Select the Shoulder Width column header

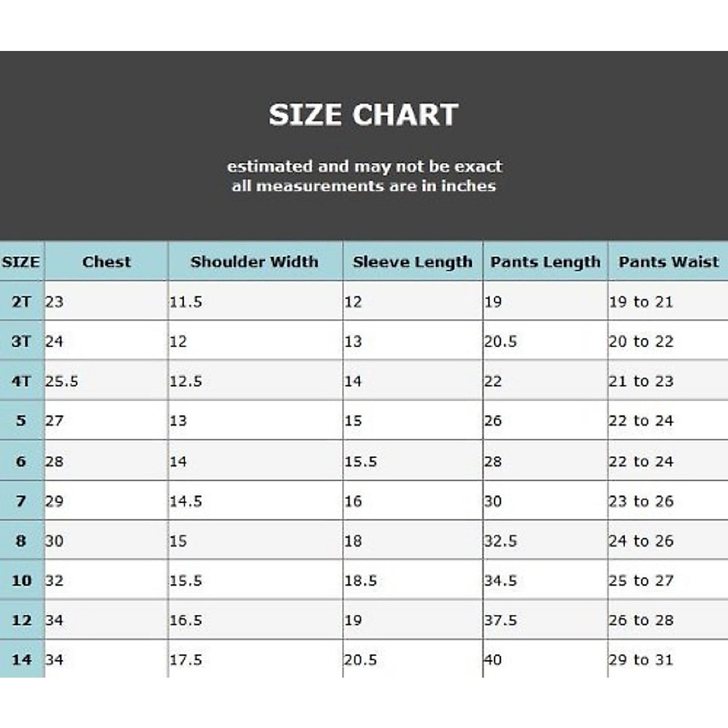254,262
